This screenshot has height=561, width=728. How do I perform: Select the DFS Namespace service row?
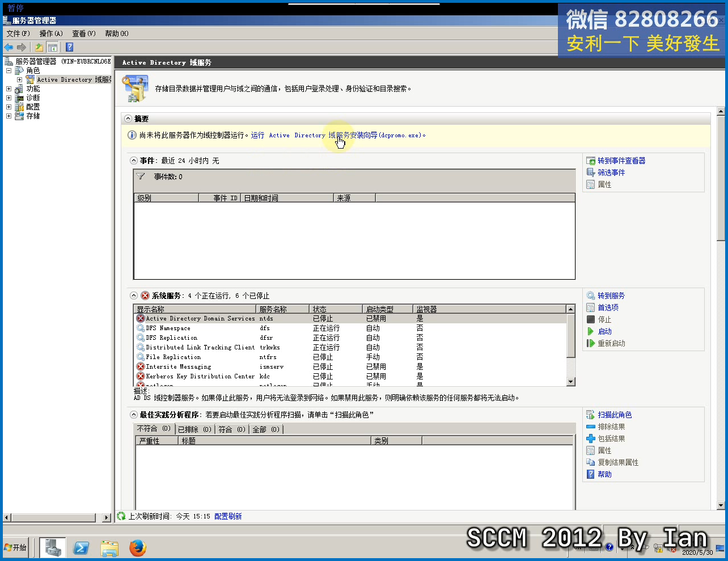tap(350, 328)
